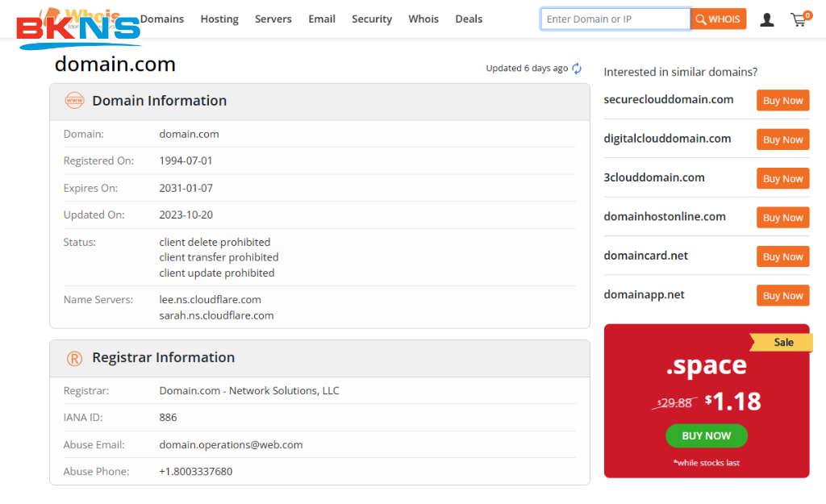Viewport: 826px width, 504px height.
Task: Click the Enter Domain or IP input field
Action: (x=615, y=19)
